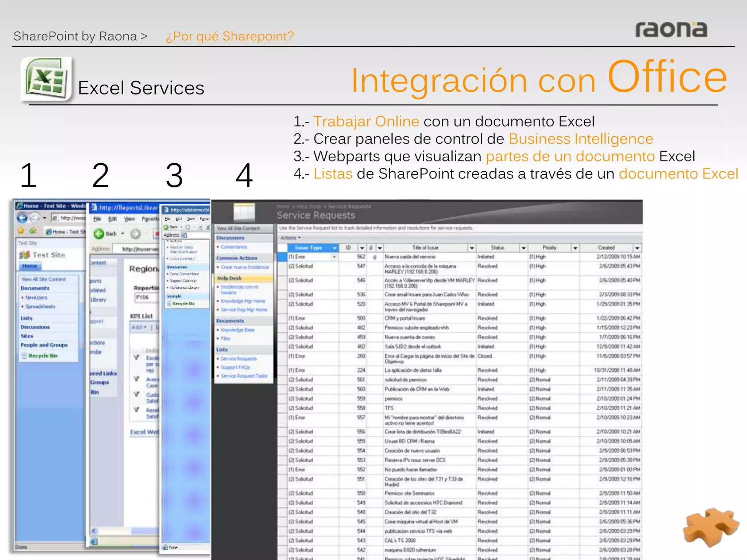
Task: Open the Status column filter dropdown
Action: (x=523, y=248)
